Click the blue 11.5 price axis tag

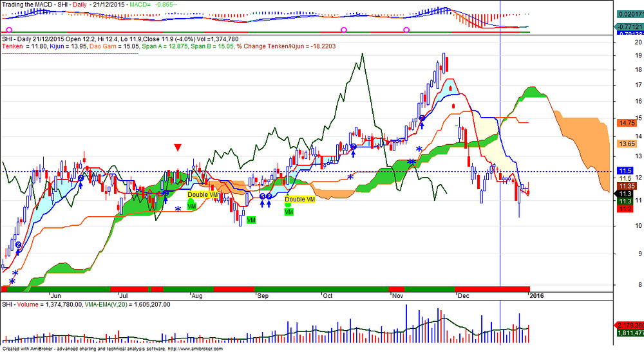[625, 171]
